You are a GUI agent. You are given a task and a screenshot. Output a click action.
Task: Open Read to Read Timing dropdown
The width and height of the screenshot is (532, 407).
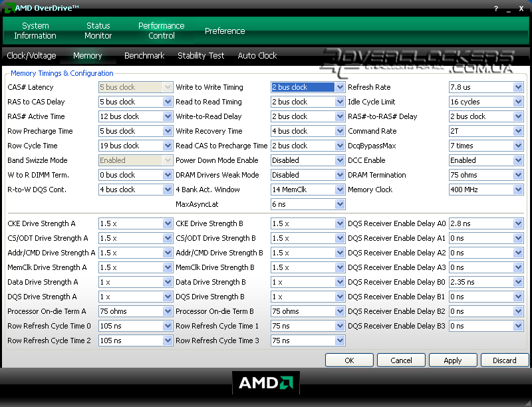point(340,102)
